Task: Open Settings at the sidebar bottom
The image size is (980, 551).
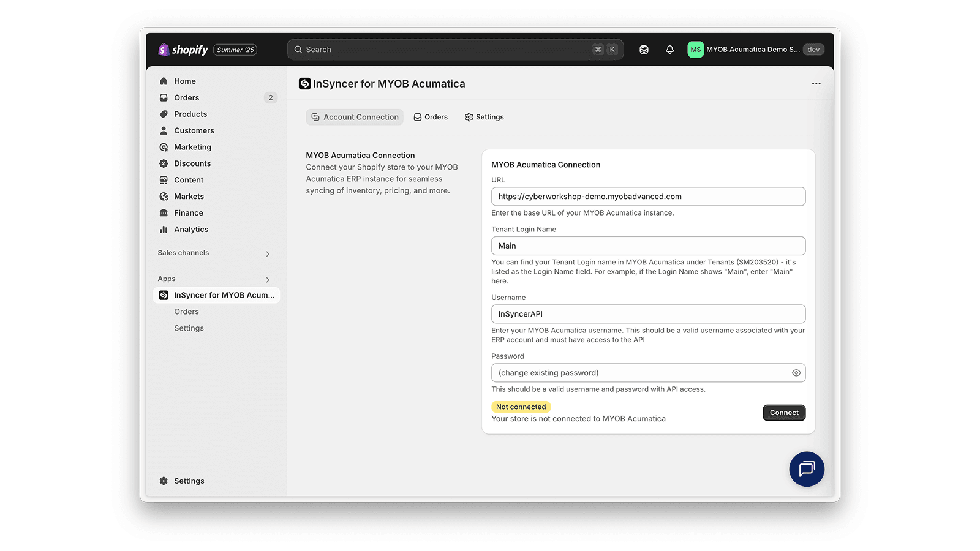Action: tap(181, 481)
